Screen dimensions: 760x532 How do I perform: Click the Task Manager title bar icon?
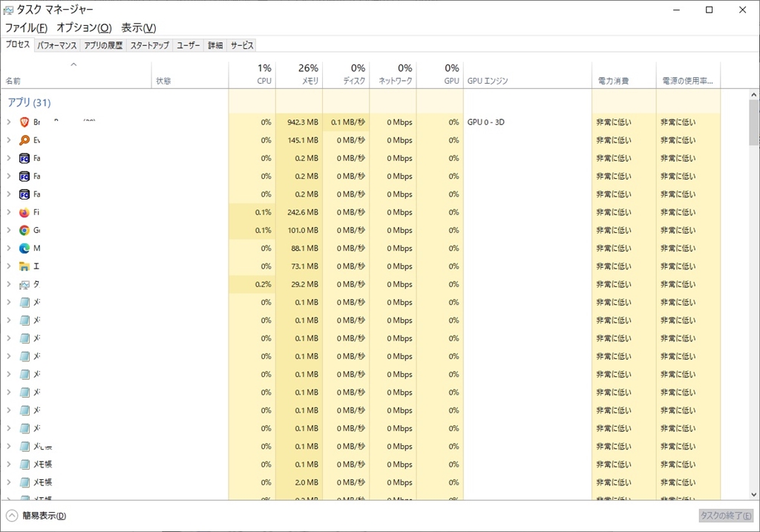pyautogui.click(x=8, y=10)
